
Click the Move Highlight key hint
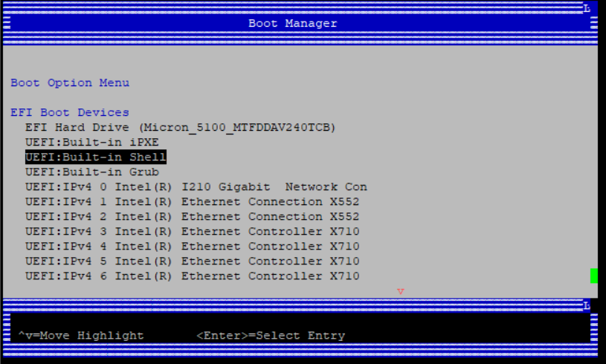[81, 336]
